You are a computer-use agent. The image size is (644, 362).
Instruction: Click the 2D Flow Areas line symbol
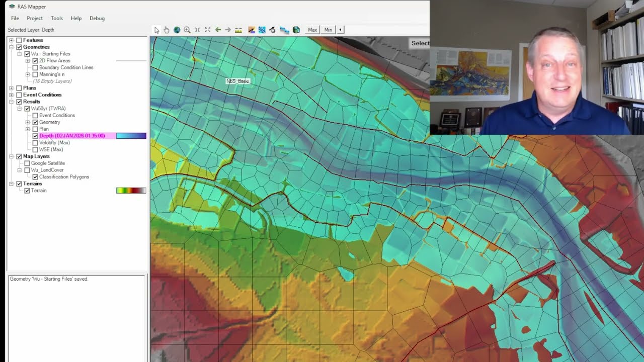[131, 61]
